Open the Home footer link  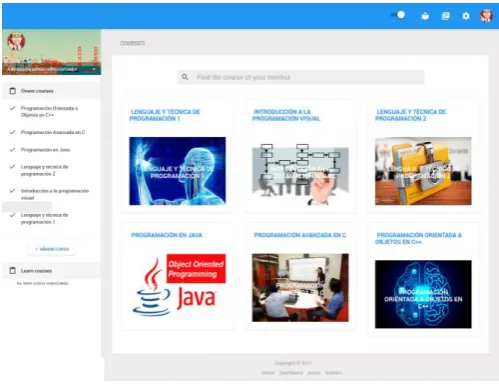click(x=268, y=373)
